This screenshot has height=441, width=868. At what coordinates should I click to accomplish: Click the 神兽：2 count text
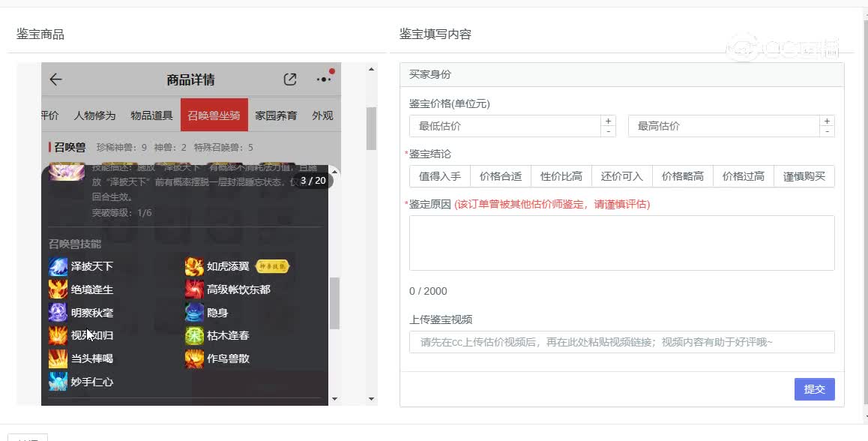[x=170, y=147]
